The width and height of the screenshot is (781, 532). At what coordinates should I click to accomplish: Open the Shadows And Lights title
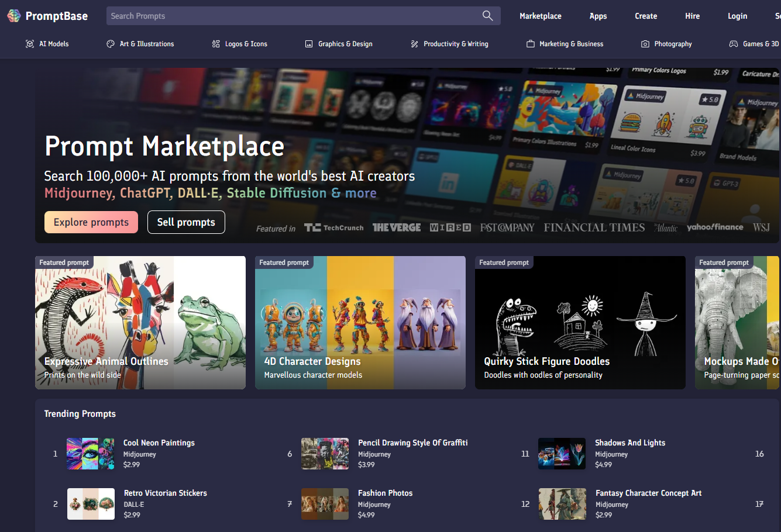[630, 443]
